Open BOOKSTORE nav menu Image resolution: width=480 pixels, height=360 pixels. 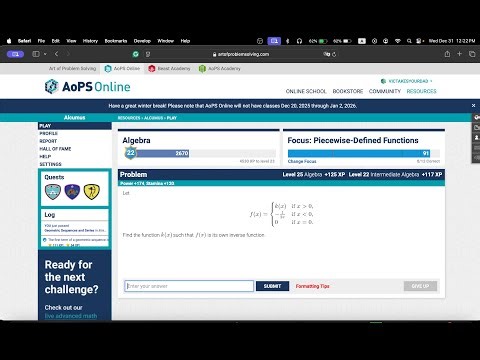tap(348, 91)
